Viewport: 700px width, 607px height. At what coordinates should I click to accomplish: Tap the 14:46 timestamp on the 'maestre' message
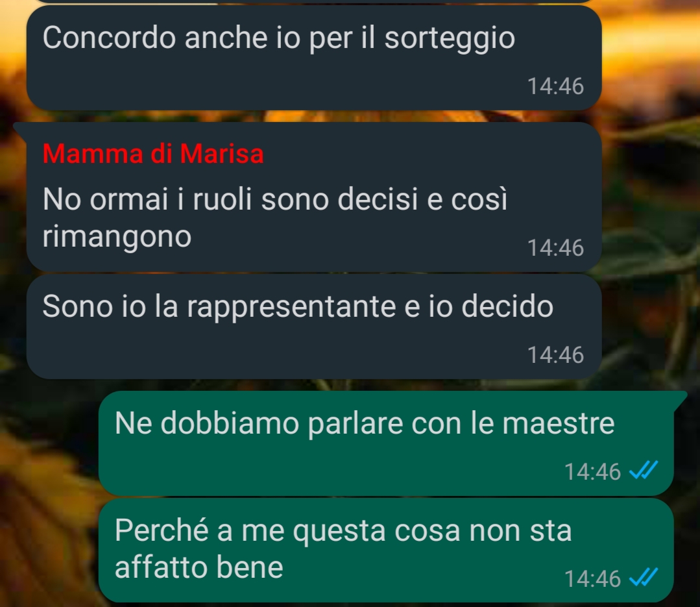click(592, 472)
